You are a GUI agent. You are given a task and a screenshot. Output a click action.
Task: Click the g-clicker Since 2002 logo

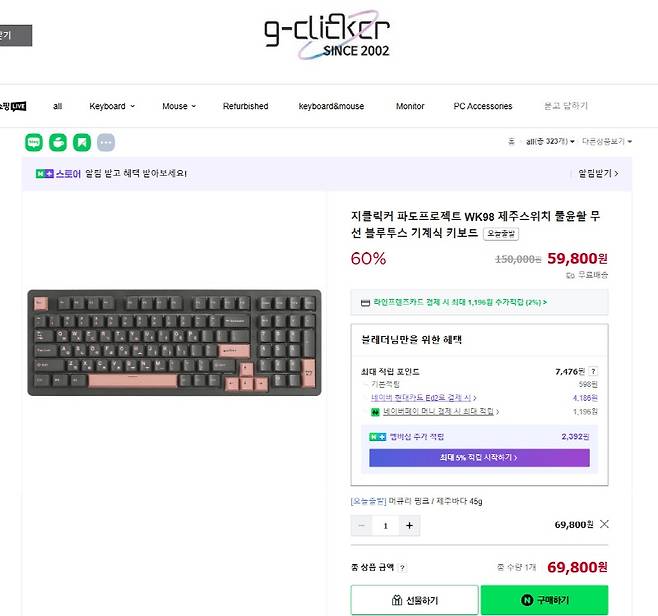tap(326, 35)
